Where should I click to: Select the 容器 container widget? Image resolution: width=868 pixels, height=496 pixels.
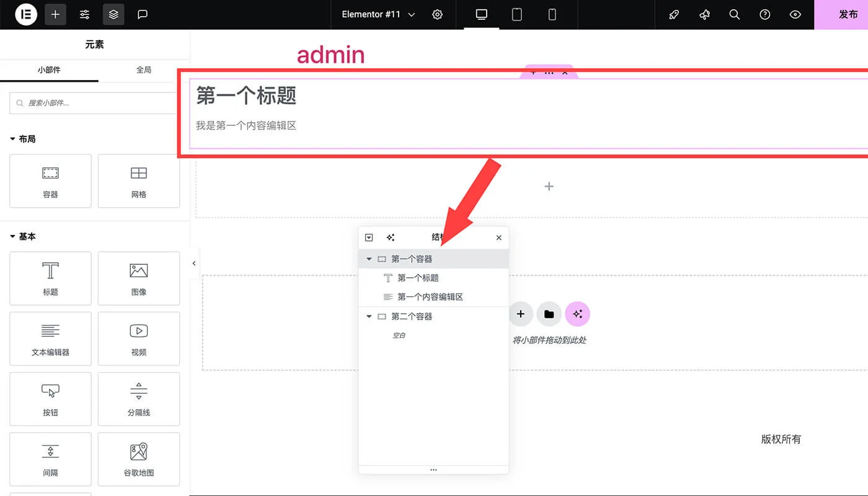(50, 180)
